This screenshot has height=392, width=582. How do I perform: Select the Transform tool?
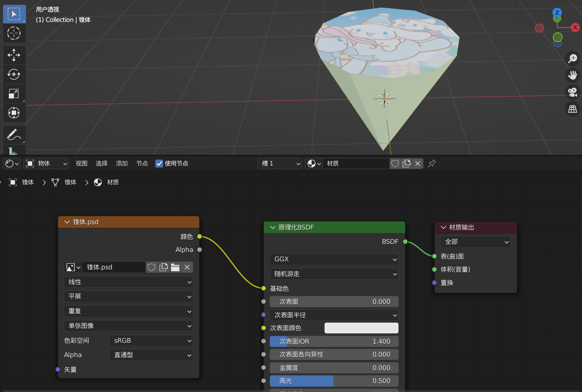(14, 113)
